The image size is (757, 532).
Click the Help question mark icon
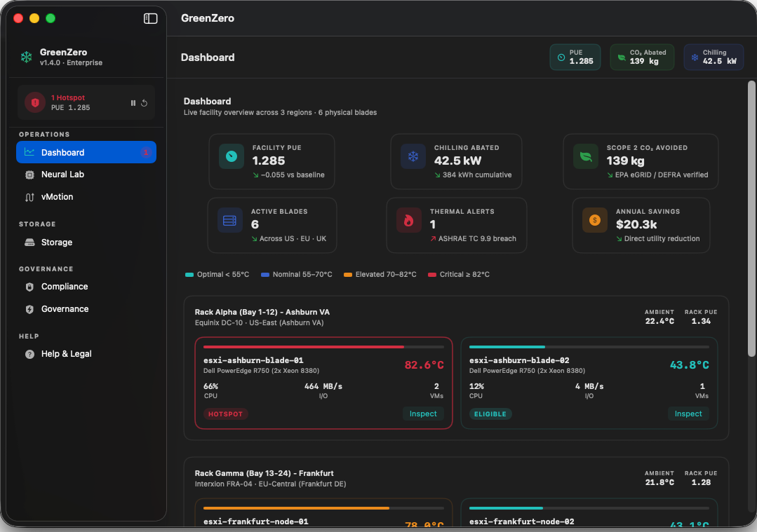tap(29, 354)
